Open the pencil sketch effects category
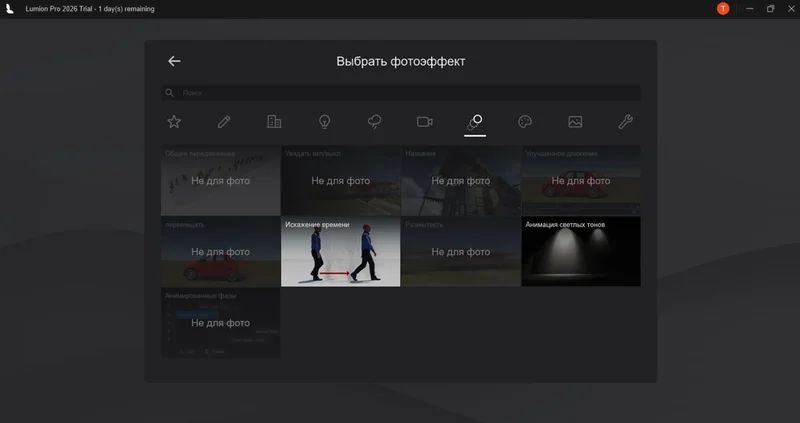 (x=224, y=121)
